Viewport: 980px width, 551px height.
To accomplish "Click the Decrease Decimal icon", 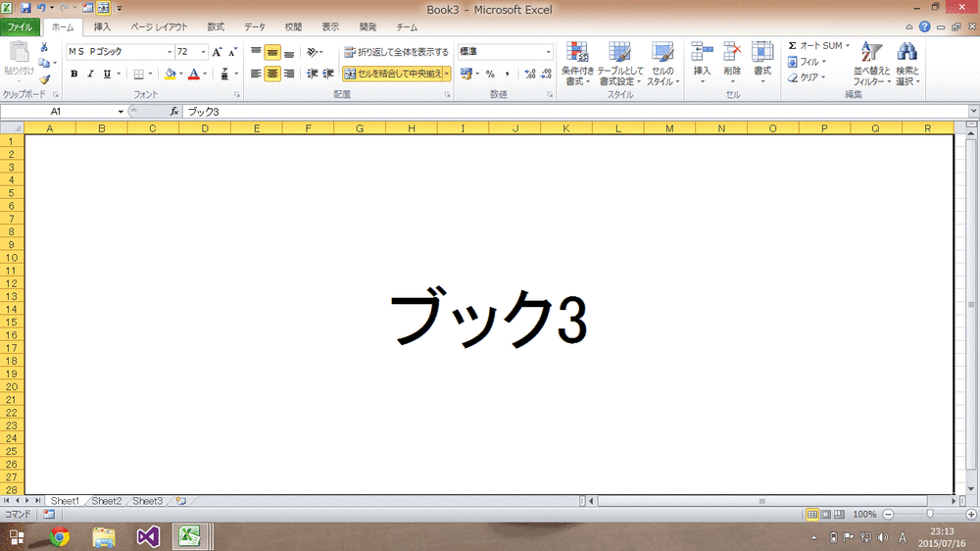I will pyautogui.click(x=546, y=74).
